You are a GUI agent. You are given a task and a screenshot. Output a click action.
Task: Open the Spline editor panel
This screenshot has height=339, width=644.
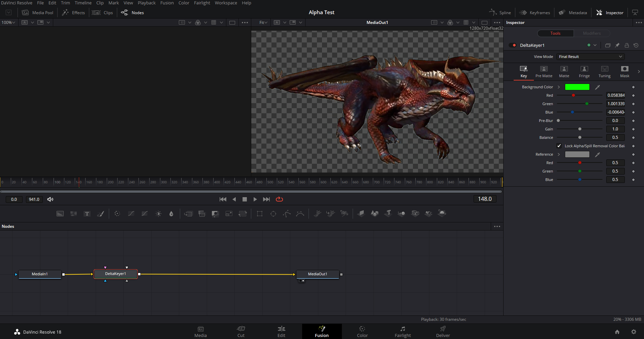point(500,12)
